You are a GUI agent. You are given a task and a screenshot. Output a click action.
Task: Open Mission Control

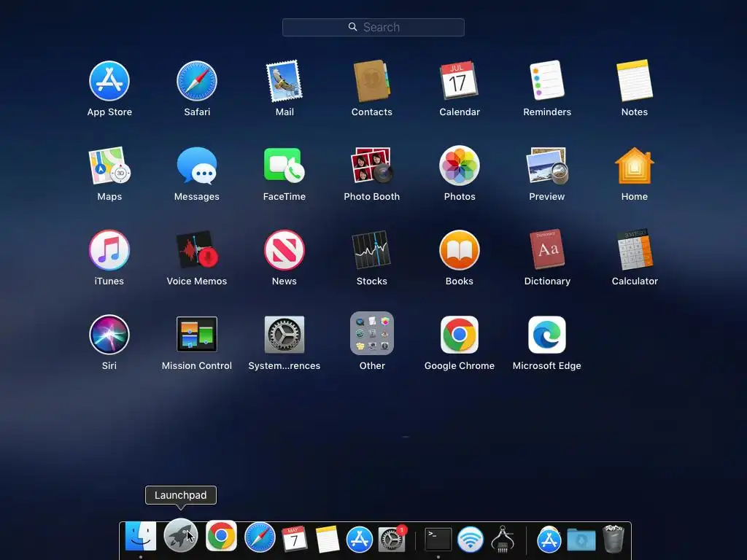click(197, 334)
